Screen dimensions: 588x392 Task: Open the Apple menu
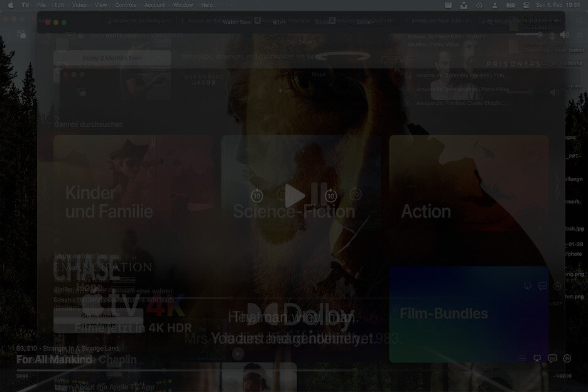(11, 5)
